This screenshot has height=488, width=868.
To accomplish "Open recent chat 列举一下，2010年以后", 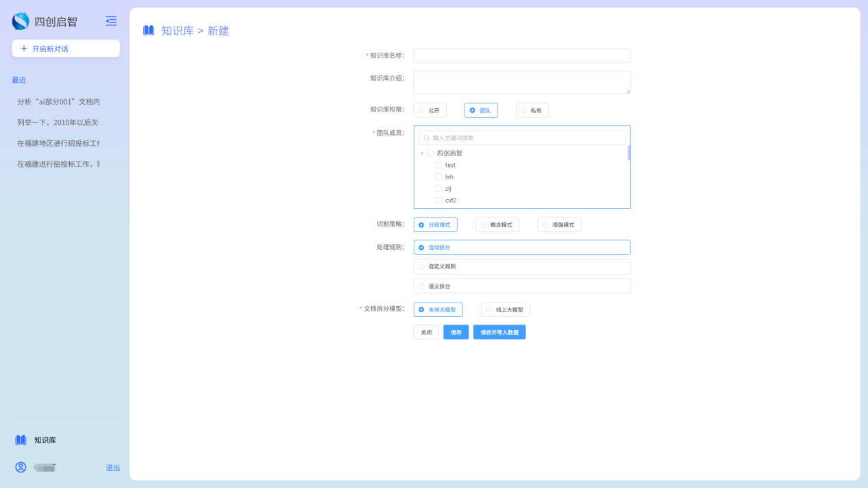I will pos(58,123).
